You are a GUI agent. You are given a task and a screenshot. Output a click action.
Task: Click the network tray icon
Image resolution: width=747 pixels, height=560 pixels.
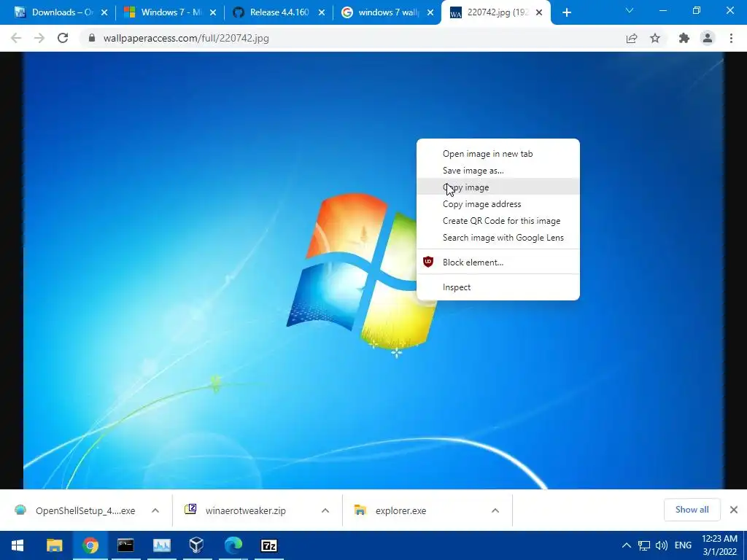[644, 545]
